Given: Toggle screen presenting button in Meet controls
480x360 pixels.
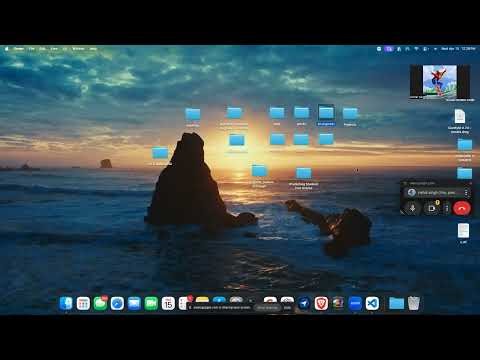Looking at the screenshot, I should point(432,209).
